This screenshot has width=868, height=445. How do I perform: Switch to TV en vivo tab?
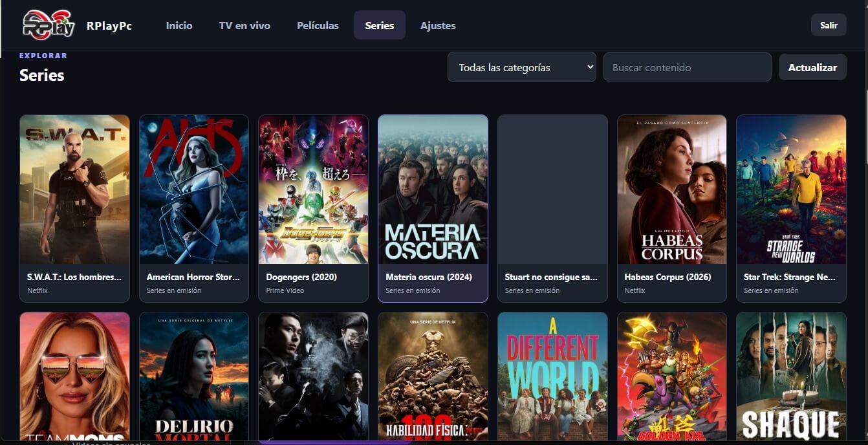(244, 25)
